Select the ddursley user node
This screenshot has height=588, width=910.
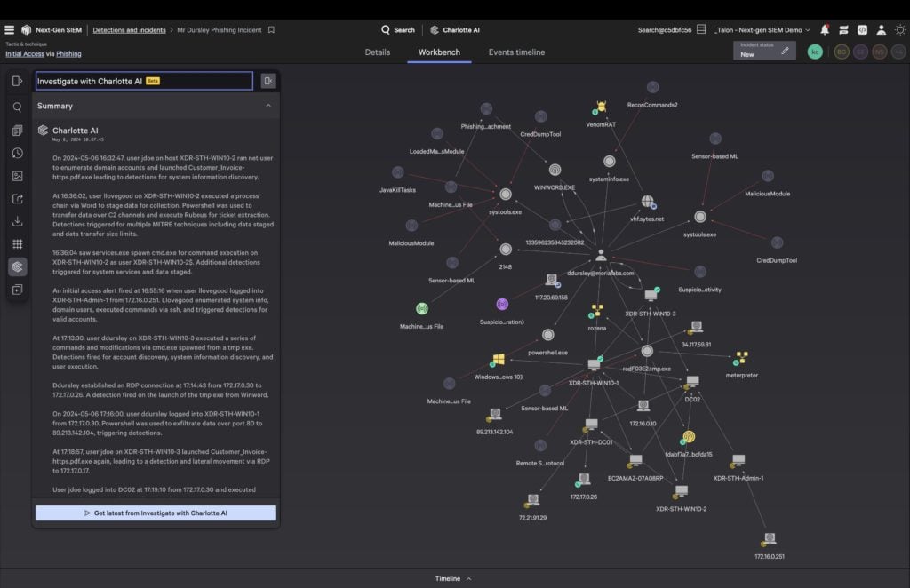coord(602,255)
